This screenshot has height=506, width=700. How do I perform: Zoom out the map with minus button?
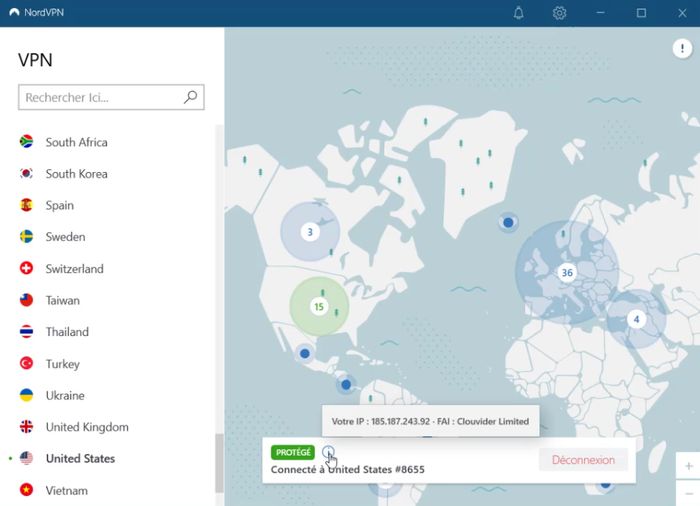(x=689, y=493)
